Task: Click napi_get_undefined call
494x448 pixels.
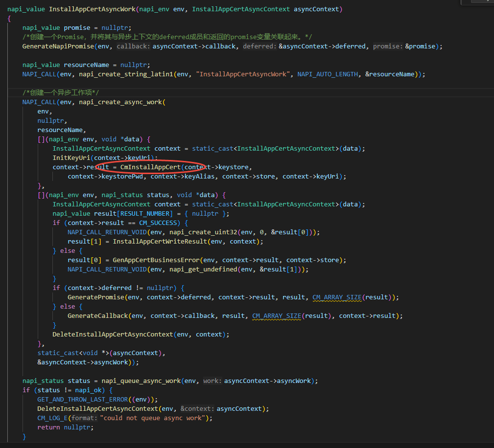Action: coord(203,269)
